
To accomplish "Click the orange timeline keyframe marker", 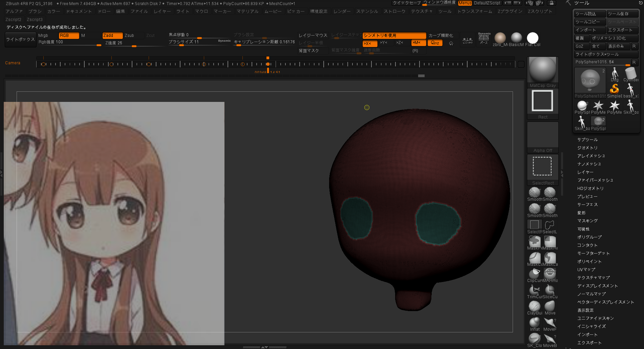I will (x=268, y=64).
